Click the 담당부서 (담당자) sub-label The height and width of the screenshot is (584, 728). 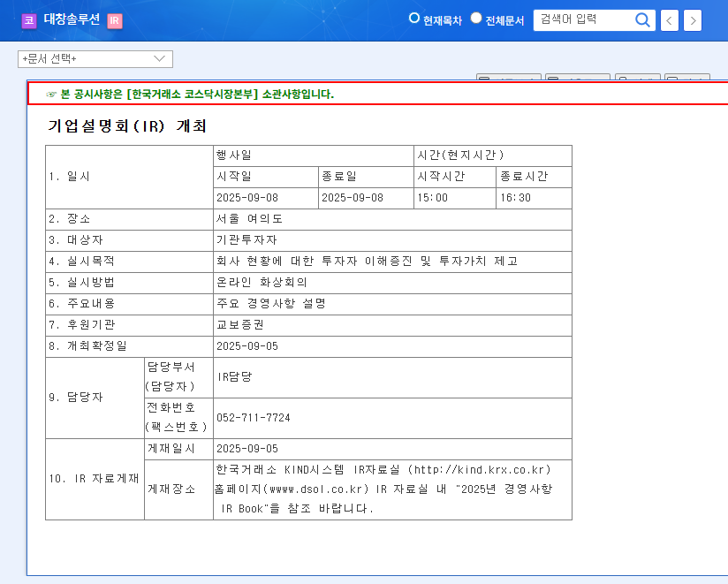tap(171, 377)
